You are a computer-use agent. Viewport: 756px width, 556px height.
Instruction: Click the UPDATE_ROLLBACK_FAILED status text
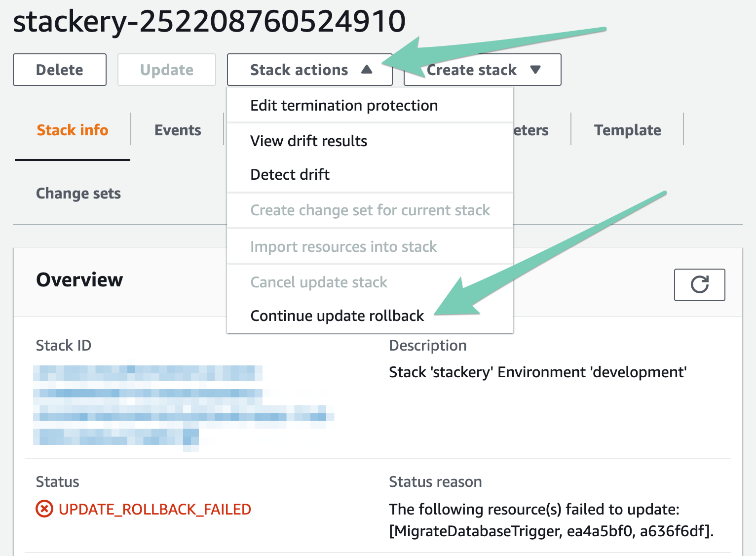point(155,509)
